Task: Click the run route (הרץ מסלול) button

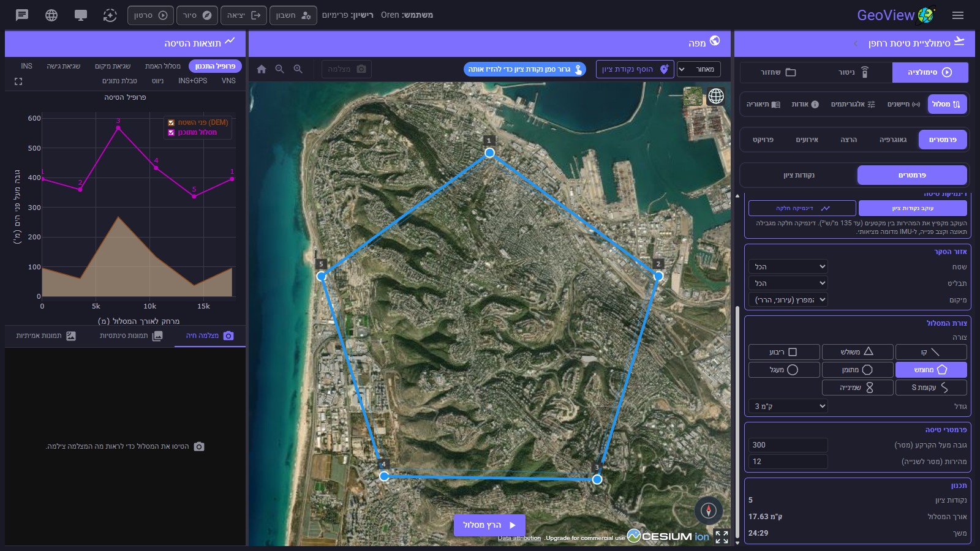Action: tap(489, 525)
